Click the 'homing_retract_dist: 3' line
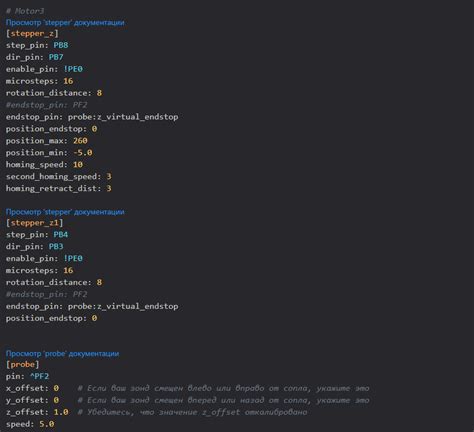The width and height of the screenshot is (474, 432). point(58,188)
